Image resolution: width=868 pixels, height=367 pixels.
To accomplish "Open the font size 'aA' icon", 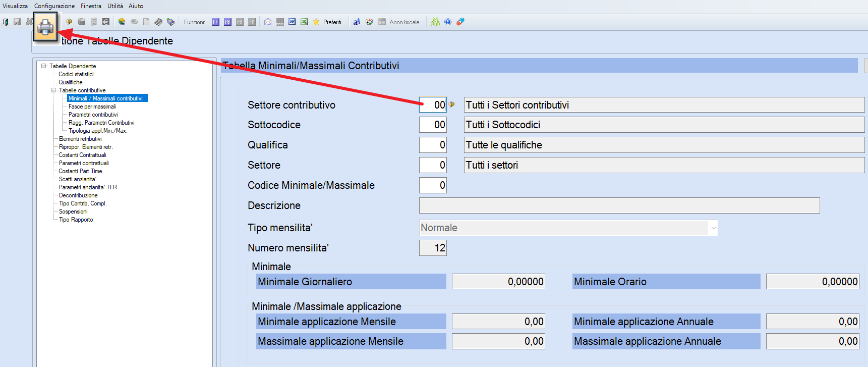I will pos(357,22).
